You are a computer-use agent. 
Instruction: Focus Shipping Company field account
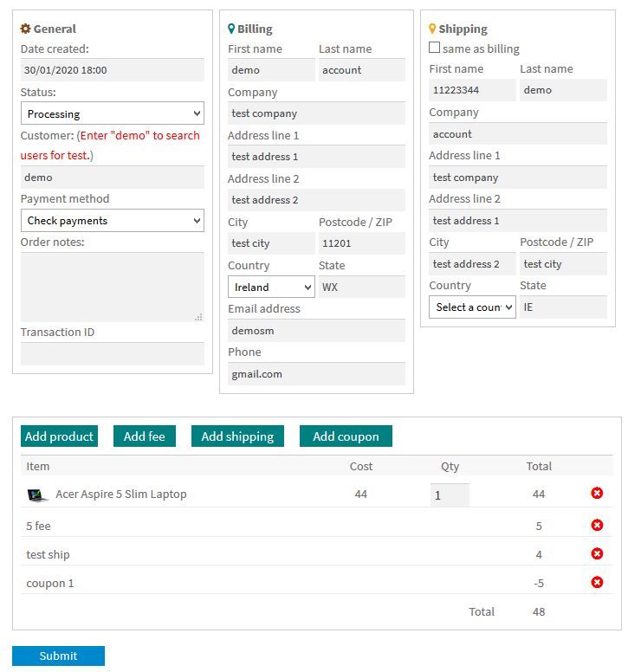pos(518,133)
